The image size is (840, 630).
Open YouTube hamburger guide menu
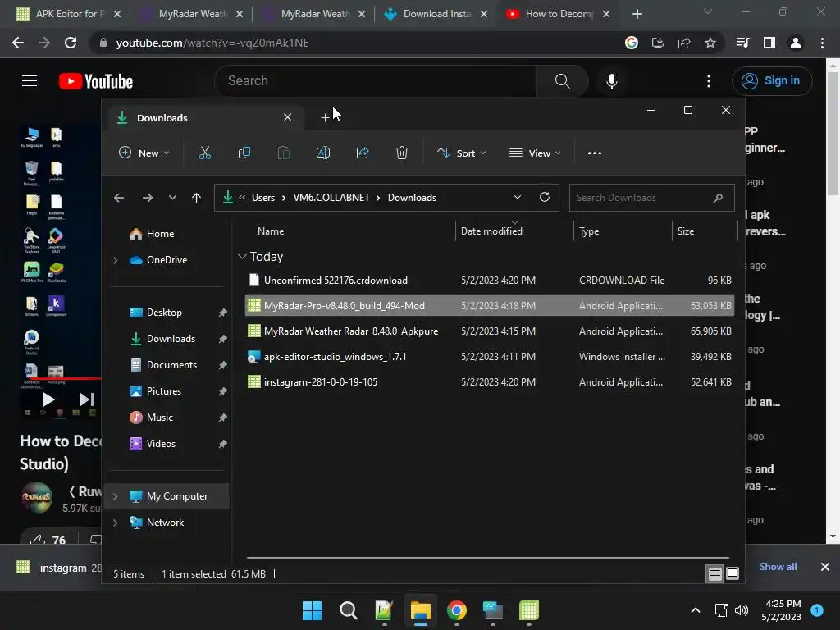(30, 81)
